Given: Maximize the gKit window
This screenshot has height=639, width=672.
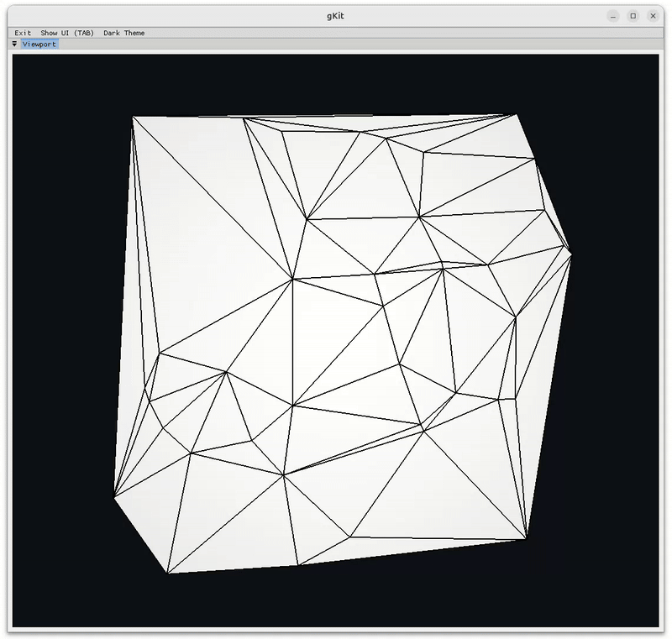Looking at the screenshot, I should point(633,16).
